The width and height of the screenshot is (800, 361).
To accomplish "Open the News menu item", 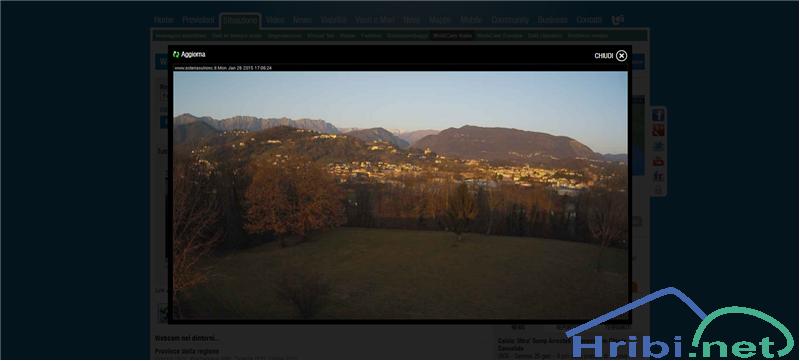I will coord(302,20).
